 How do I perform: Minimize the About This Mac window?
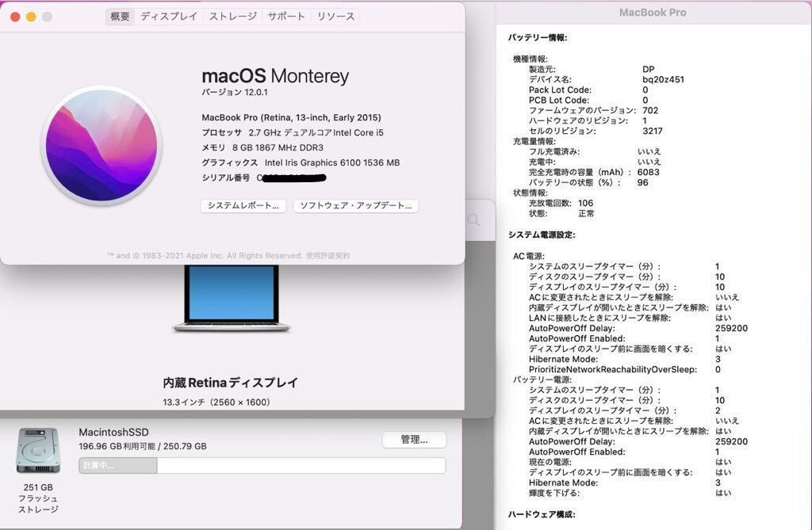31,17
